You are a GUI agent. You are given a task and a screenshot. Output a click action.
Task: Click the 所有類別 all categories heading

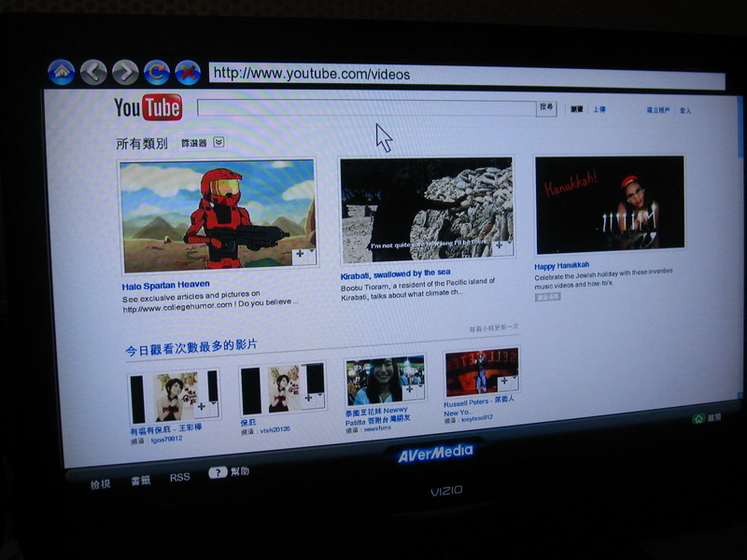(142, 143)
